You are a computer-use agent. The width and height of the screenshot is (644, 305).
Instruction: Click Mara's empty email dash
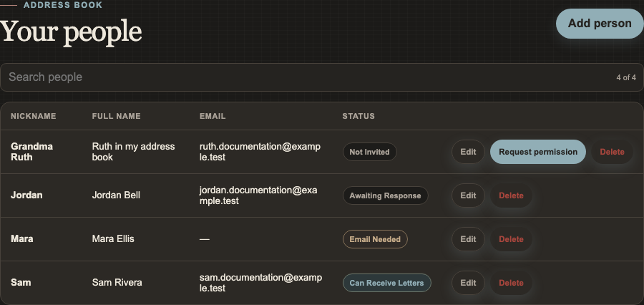click(205, 239)
